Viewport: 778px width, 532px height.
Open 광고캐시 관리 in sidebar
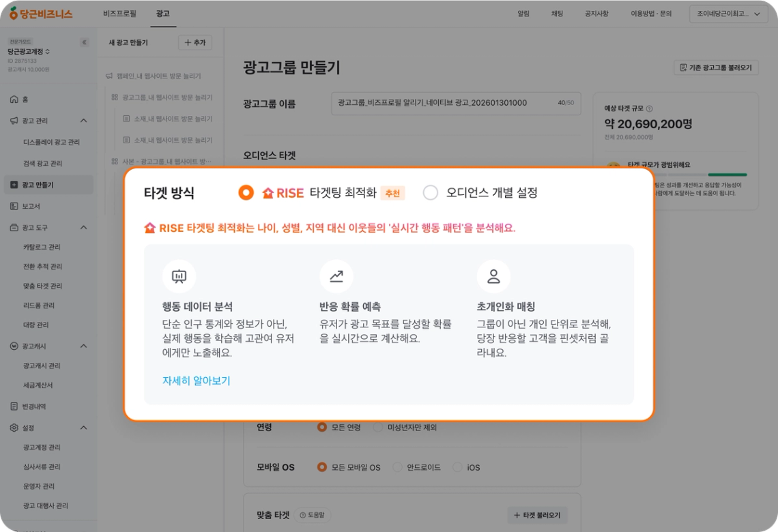[x=42, y=366]
